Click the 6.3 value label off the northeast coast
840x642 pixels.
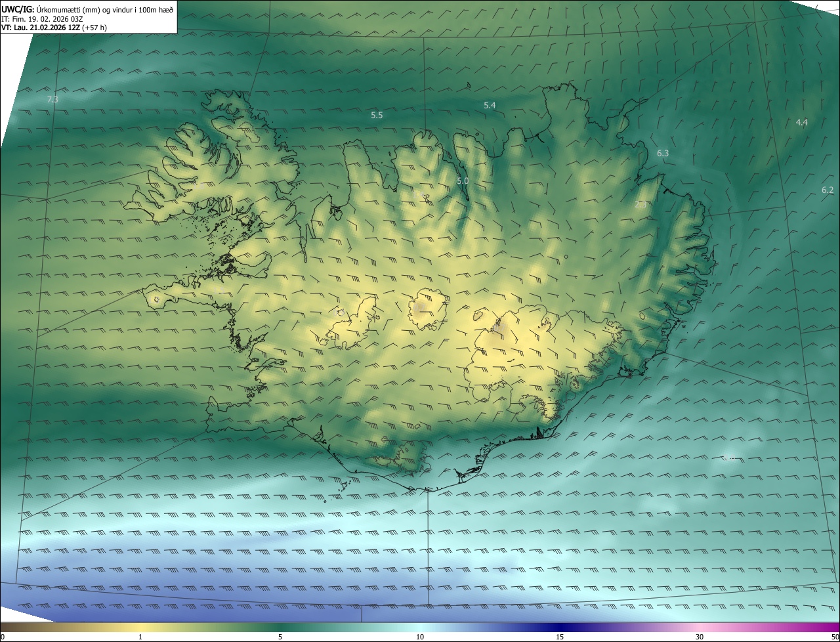click(x=663, y=153)
